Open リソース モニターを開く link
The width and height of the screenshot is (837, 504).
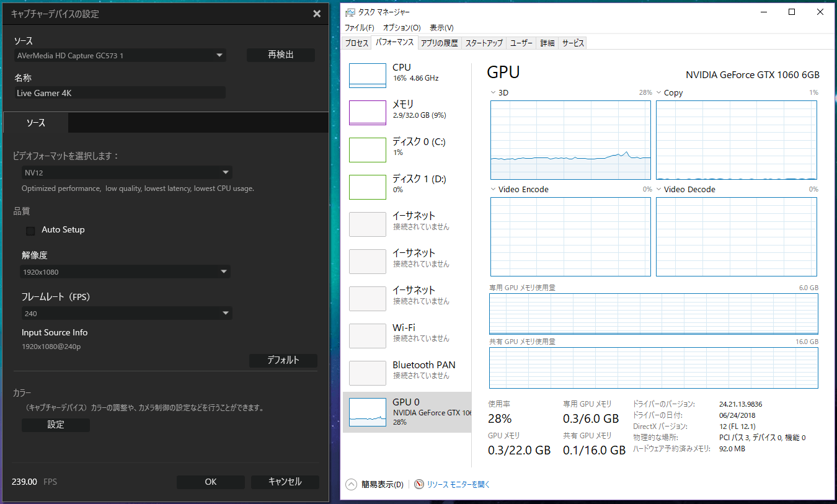pos(458,485)
